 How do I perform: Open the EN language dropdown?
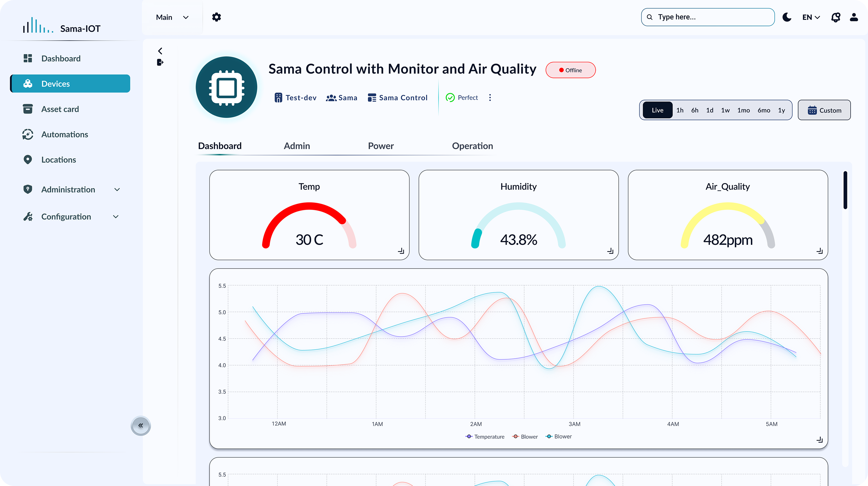tap(811, 17)
